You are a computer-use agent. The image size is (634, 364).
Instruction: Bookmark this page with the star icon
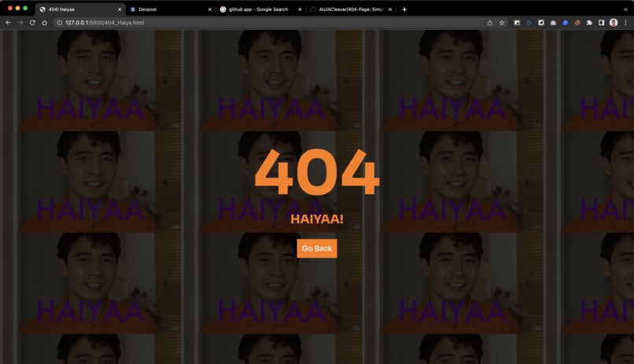[x=502, y=23]
